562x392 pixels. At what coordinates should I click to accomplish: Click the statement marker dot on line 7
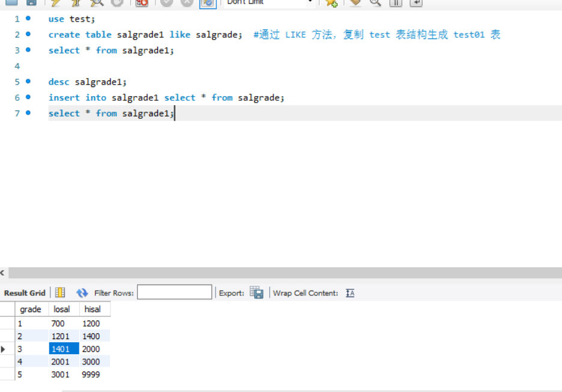[28, 113]
